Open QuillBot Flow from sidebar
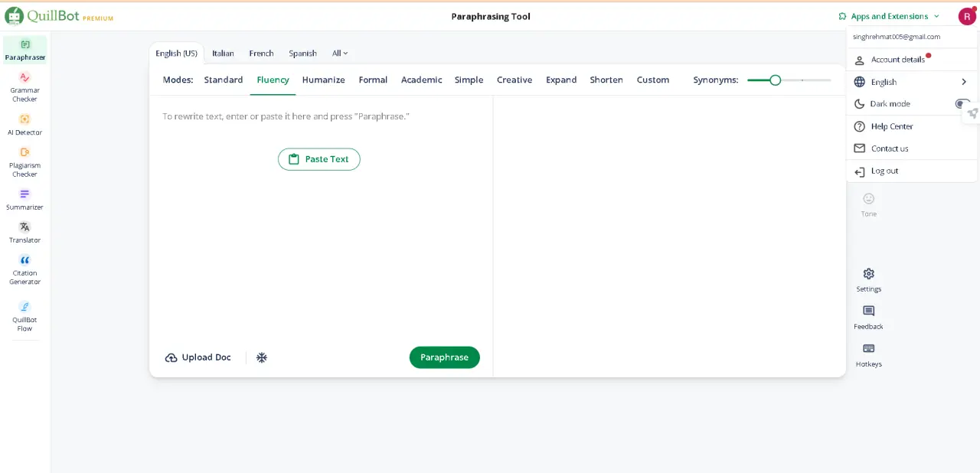The width and height of the screenshot is (980, 473). coord(24,316)
